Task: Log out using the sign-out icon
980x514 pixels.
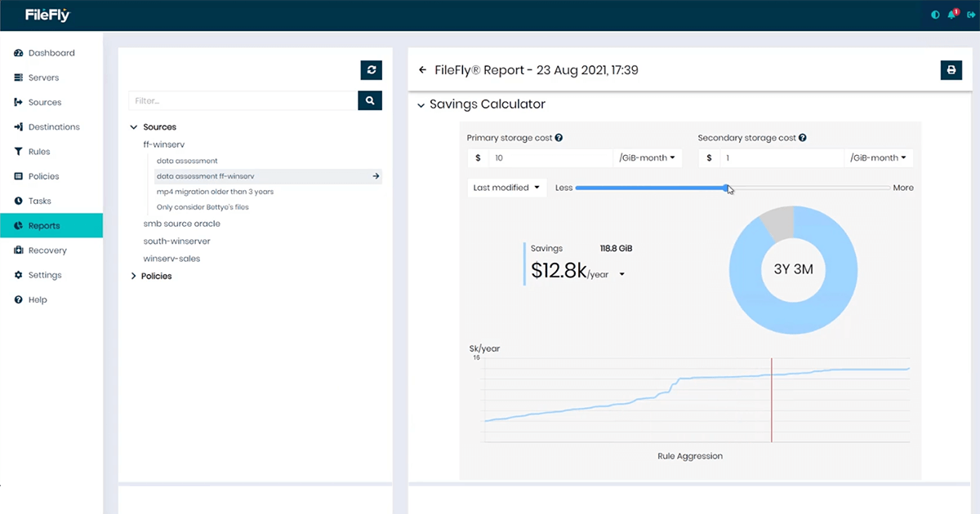Action: click(970, 14)
